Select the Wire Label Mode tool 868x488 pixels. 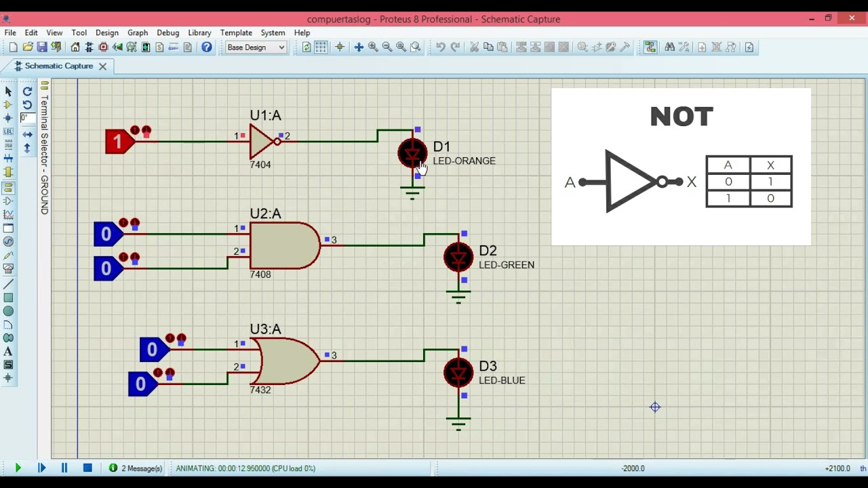click(x=8, y=131)
